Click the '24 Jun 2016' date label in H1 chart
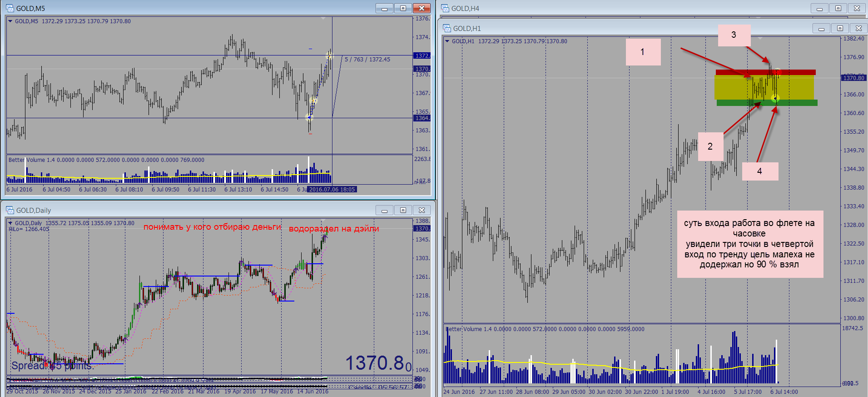The height and width of the screenshot is (397, 868). coord(459,392)
